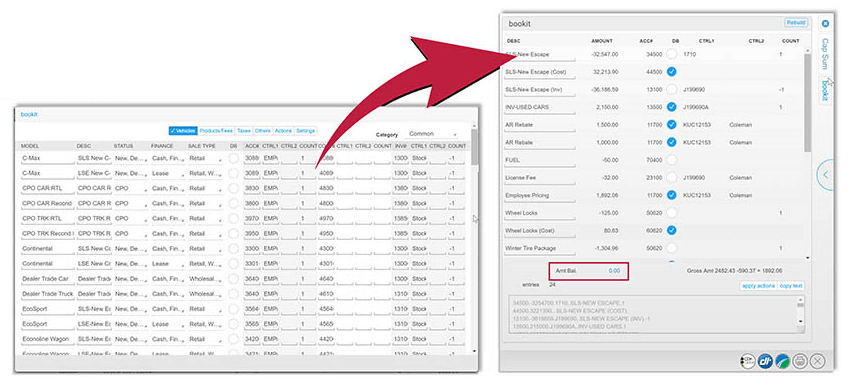Expand Status dropdown for first C-Max row

[x=130, y=158]
